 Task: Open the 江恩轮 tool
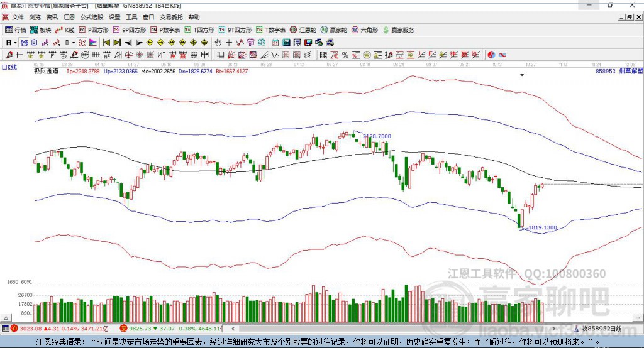(303, 30)
